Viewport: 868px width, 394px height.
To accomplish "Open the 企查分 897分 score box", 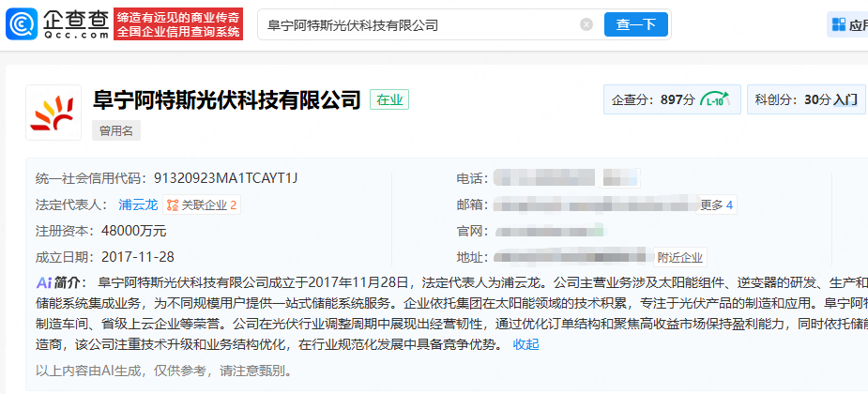I will [671, 99].
